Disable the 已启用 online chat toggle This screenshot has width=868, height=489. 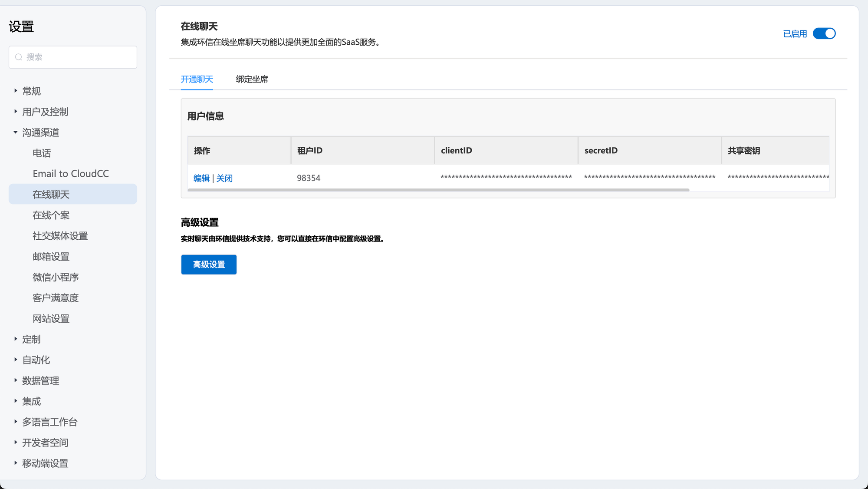(x=824, y=33)
